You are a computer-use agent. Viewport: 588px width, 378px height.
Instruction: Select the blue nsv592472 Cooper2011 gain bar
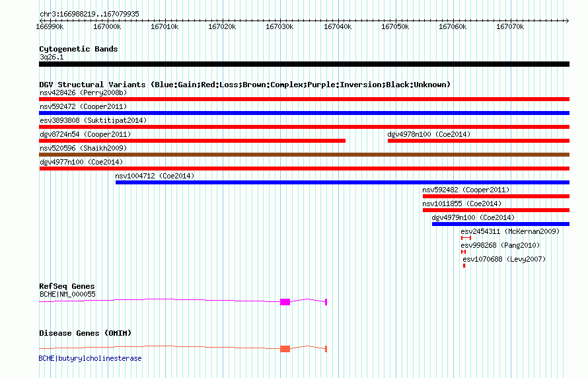coord(304,113)
